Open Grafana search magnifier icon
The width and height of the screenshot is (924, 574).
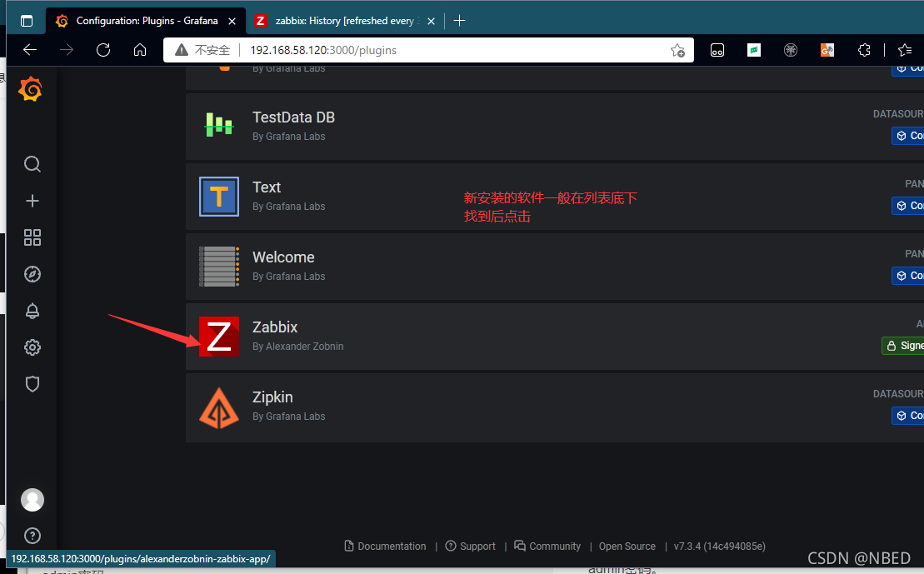[x=32, y=164]
